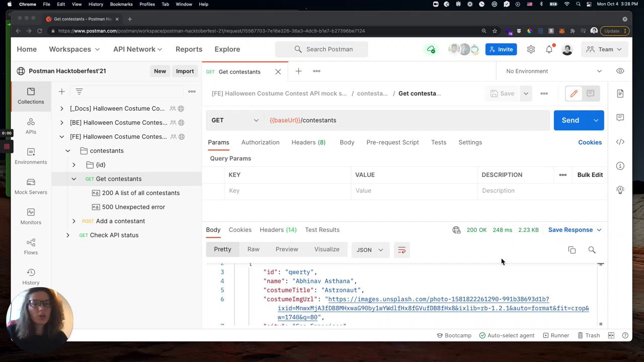Click the Import button

(x=185, y=71)
